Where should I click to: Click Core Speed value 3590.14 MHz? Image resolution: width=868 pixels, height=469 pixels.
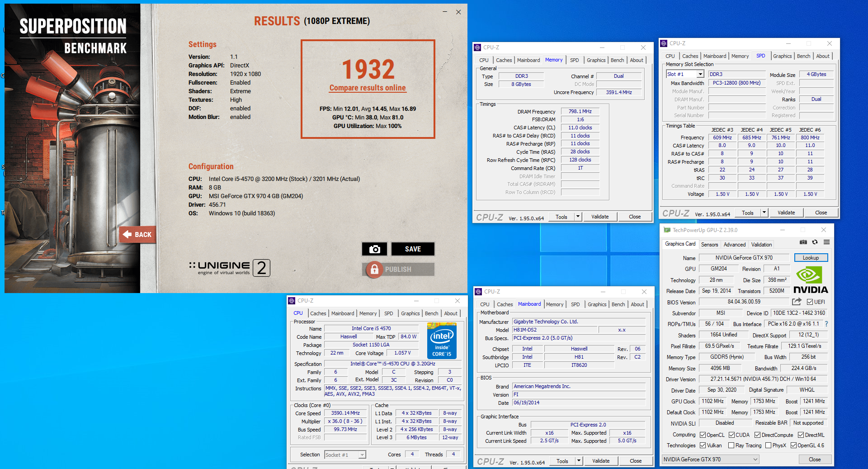point(345,413)
